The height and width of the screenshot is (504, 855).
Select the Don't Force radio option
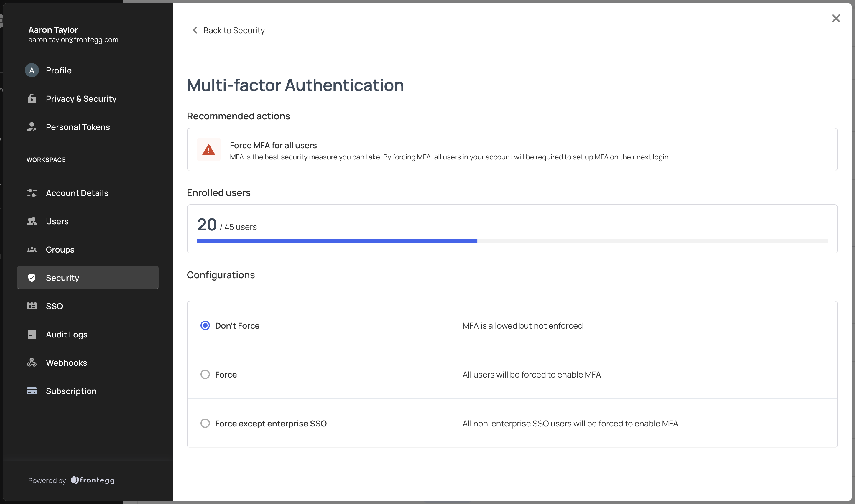pyautogui.click(x=205, y=325)
